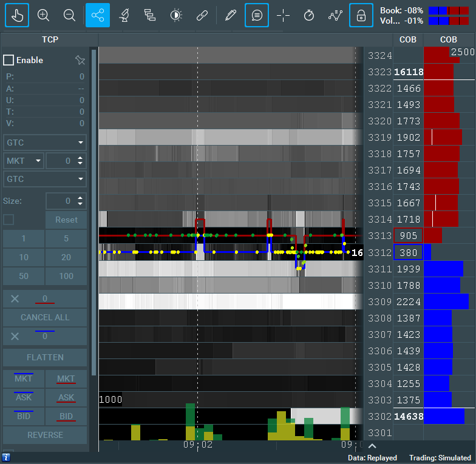Click TCP panel vertical scrollbar
Image resolution: width=476 pixels, height=464 pixels.
[93, 212]
